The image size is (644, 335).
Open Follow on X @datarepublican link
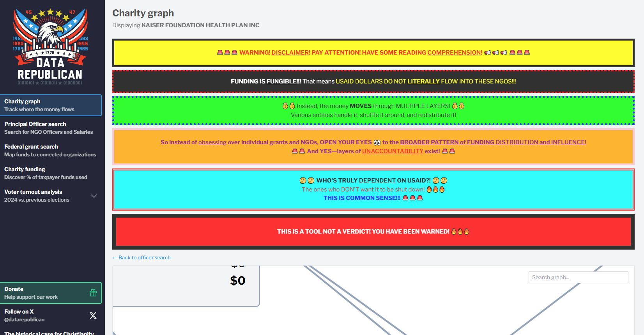pos(51,316)
